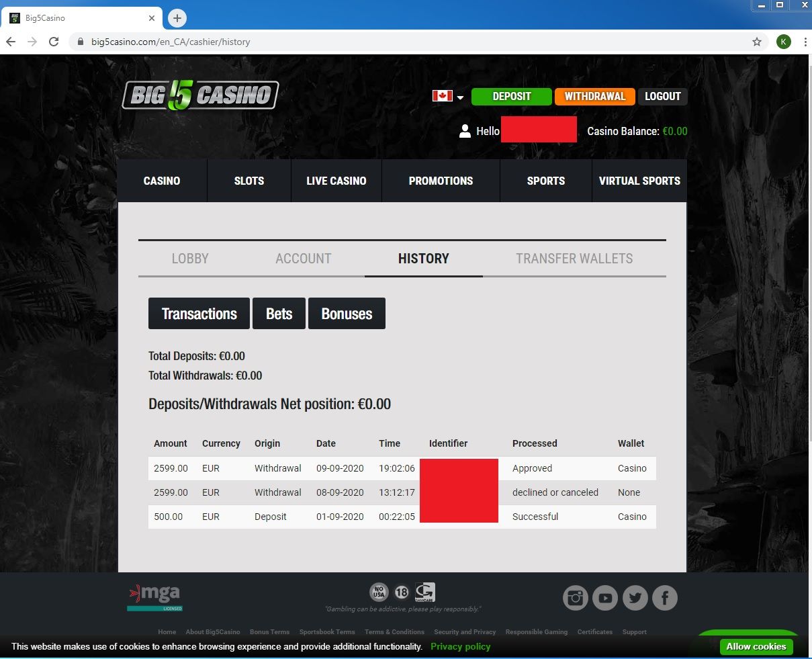
Task: Click the Processed column header
Action: point(535,443)
